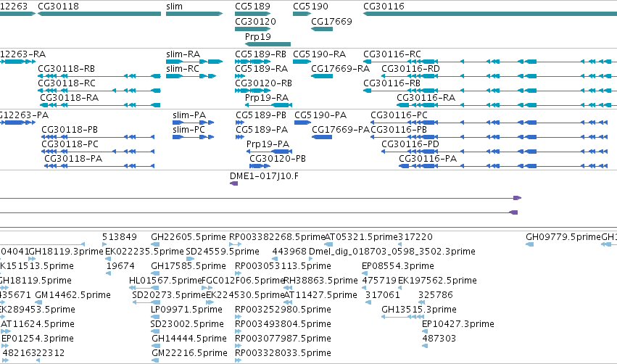Select the CG30116-RD transcript label
617x364 pixels.
[410, 68]
